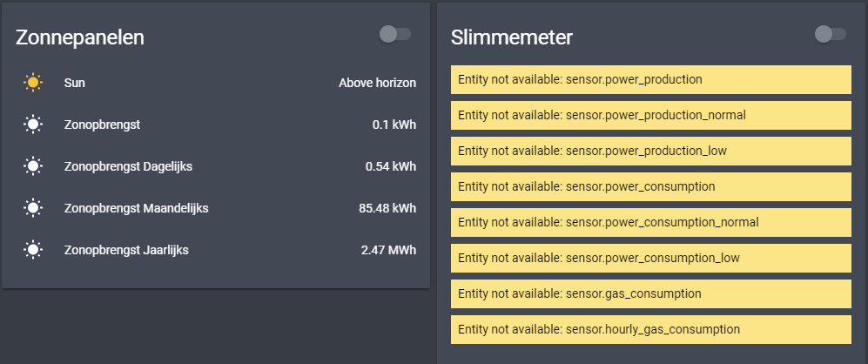
Task: Click the yellow Sun icon
Action: click(33, 83)
